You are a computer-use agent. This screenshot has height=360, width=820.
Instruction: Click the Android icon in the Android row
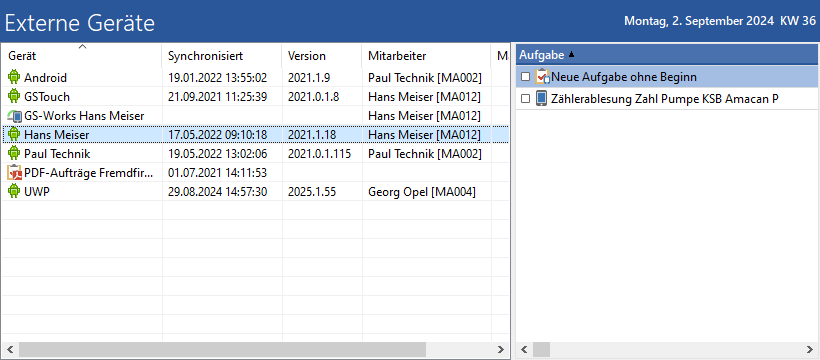[x=14, y=77]
